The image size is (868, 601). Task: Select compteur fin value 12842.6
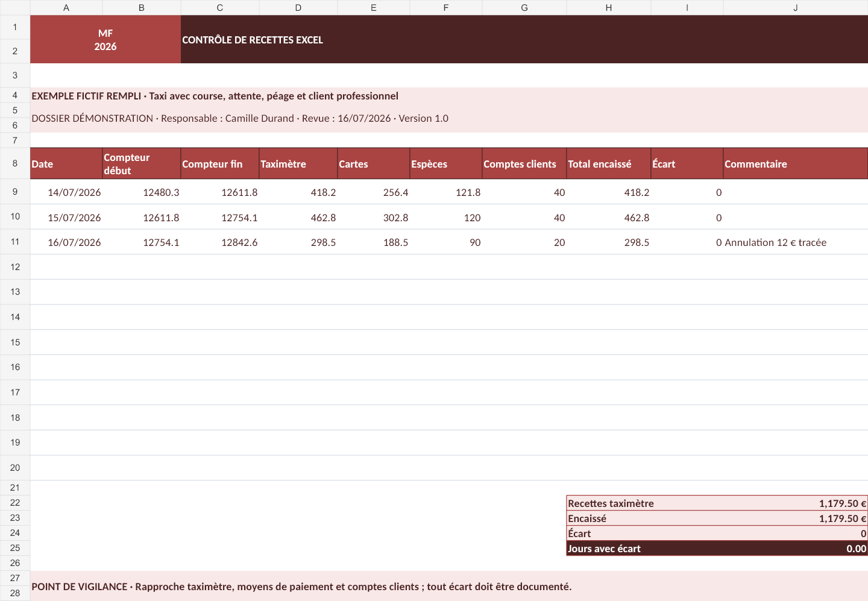tap(220, 242)
